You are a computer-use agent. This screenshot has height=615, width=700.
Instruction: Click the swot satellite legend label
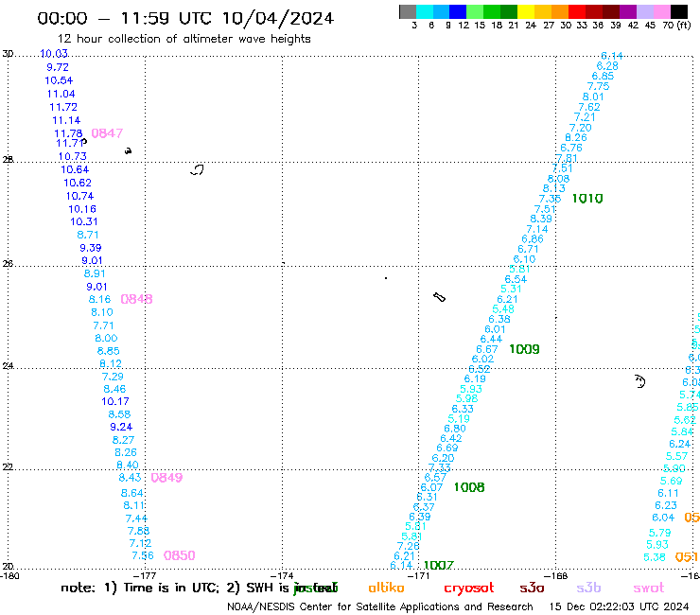coord(649,588)
